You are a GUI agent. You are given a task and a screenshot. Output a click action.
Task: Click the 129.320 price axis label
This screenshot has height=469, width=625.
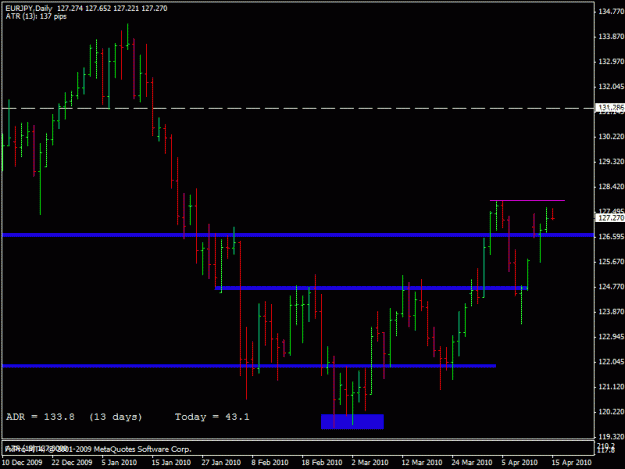611,162
